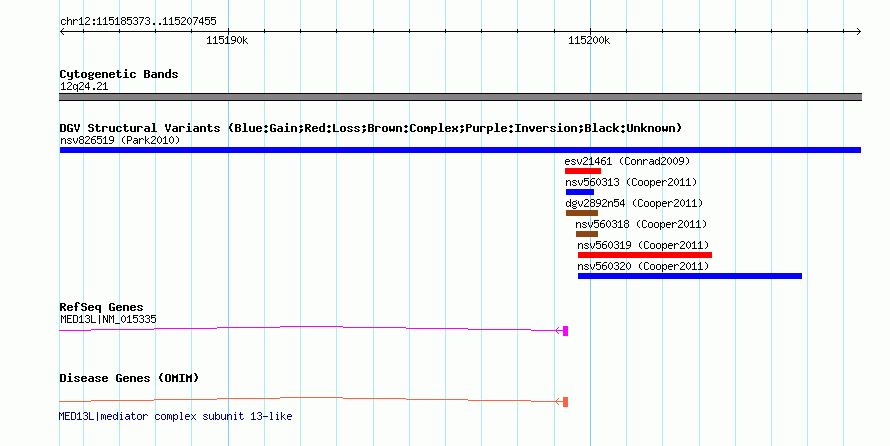Click the RefSeq Genes track title

click(x=101, y=307)
